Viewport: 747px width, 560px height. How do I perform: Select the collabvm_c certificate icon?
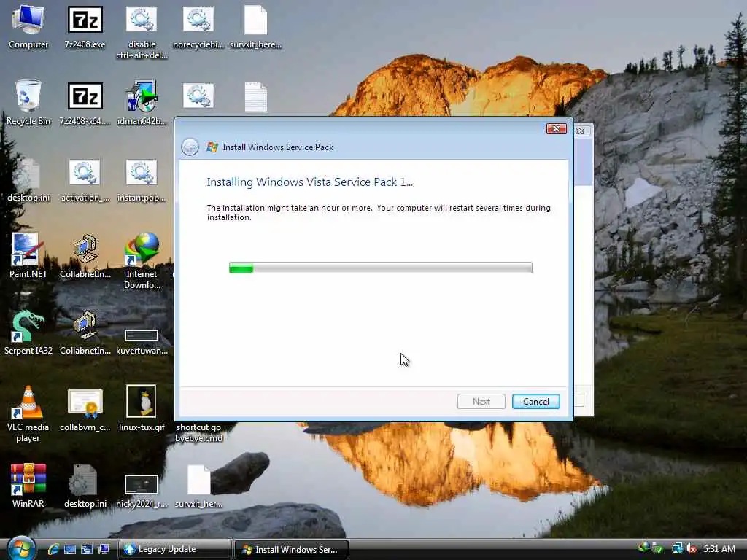(85, 410)
